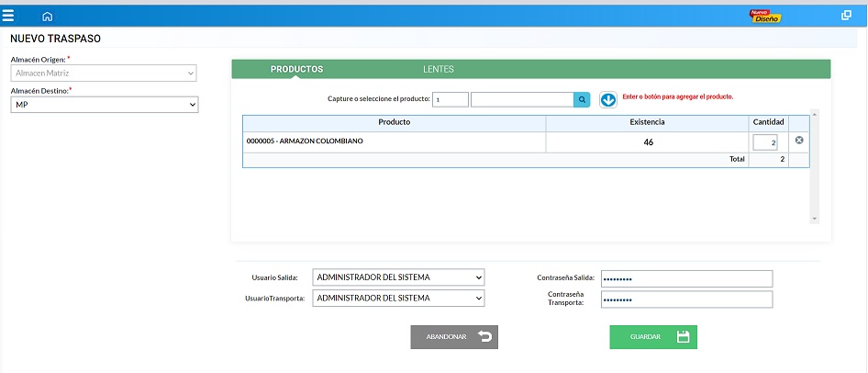This screenshot has height=373, width=868.
Task: Open the hamburger main menu
Action: click(x=7, y=16)
